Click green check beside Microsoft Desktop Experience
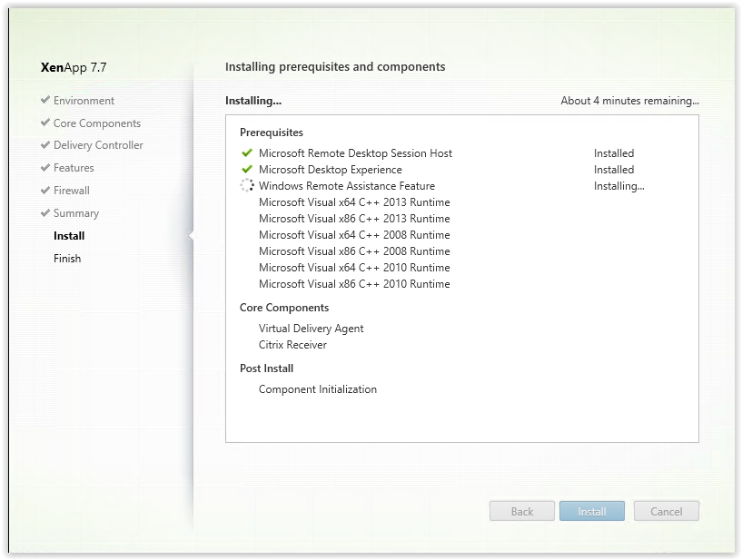Viewport: 742px width, 560px height. pos(247,170)
